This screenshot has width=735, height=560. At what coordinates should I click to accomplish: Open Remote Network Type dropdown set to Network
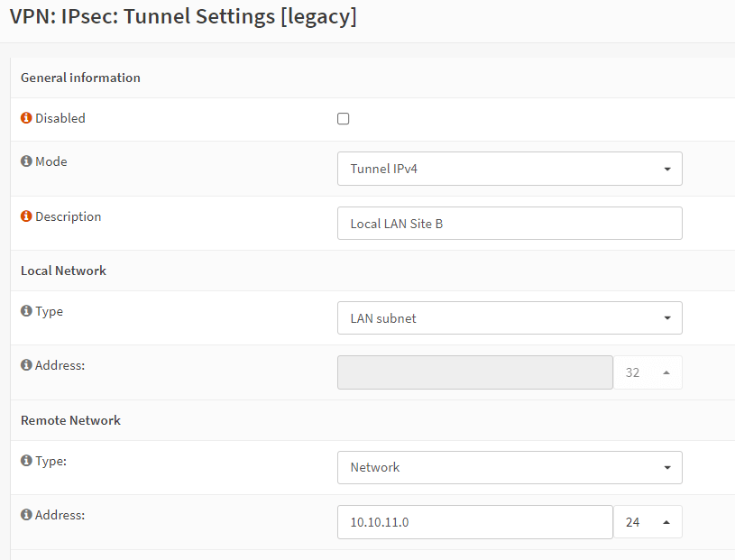click(510, 467)
